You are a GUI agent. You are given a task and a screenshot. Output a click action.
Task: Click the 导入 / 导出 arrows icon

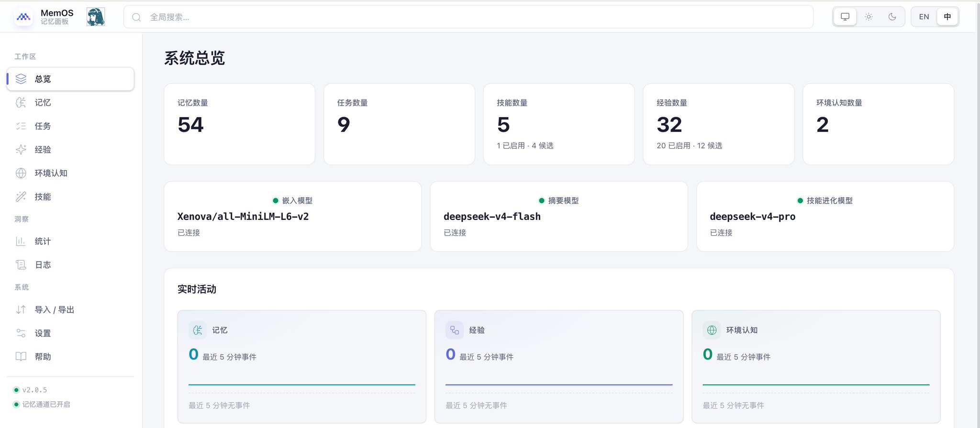tap(21, 309)
